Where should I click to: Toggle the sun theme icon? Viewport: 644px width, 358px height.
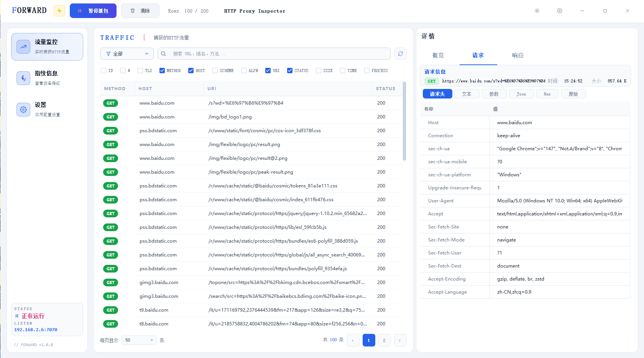(537, 11)
